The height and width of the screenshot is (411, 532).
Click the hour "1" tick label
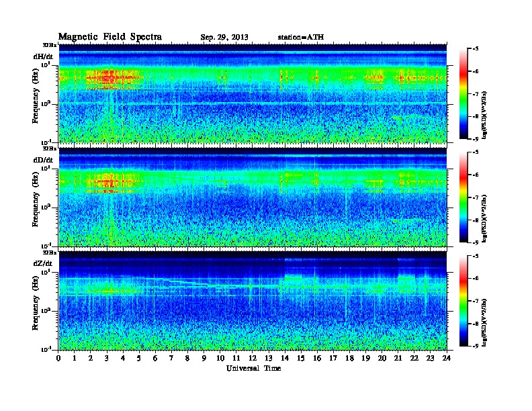tap(75, 359)
